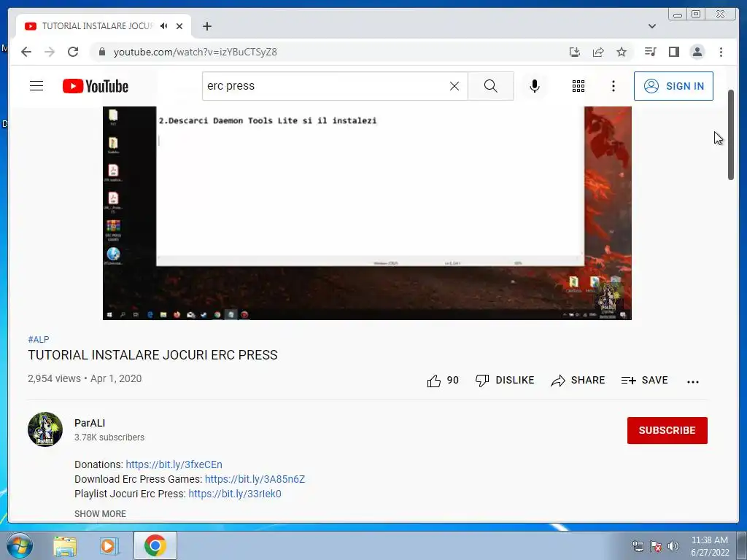Start voice search with the microphone
The image size is (747, 560).
(x=535, y=86)
